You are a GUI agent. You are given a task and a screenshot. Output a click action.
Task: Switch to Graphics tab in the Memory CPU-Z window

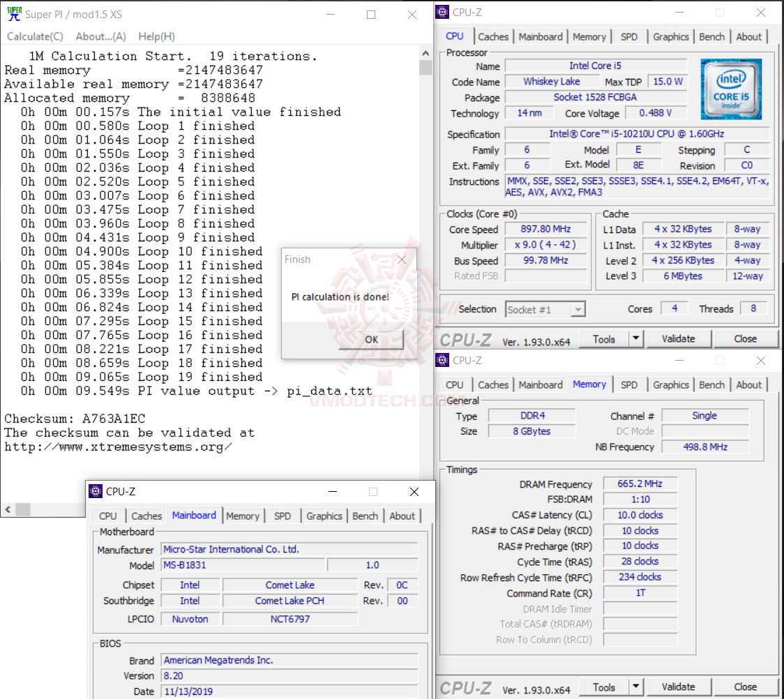tap(670, 384)
